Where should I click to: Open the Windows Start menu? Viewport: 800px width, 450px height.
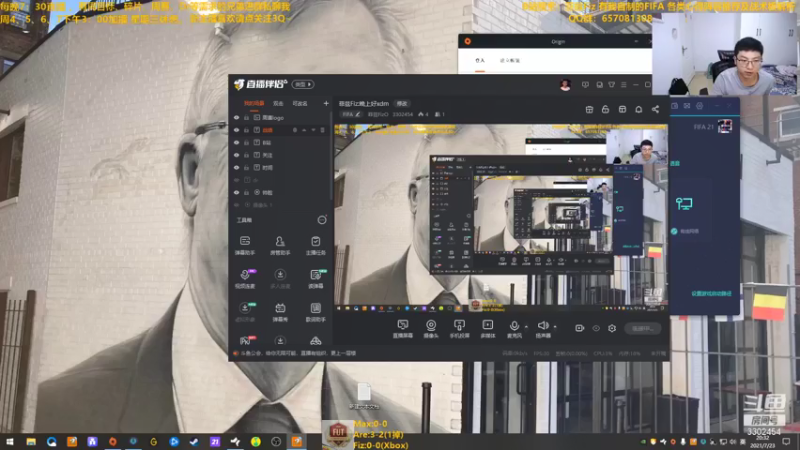pos(10,442)
